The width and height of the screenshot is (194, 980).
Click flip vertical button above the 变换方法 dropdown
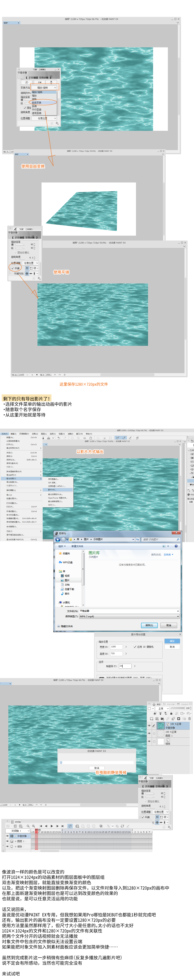coord(51,82)
